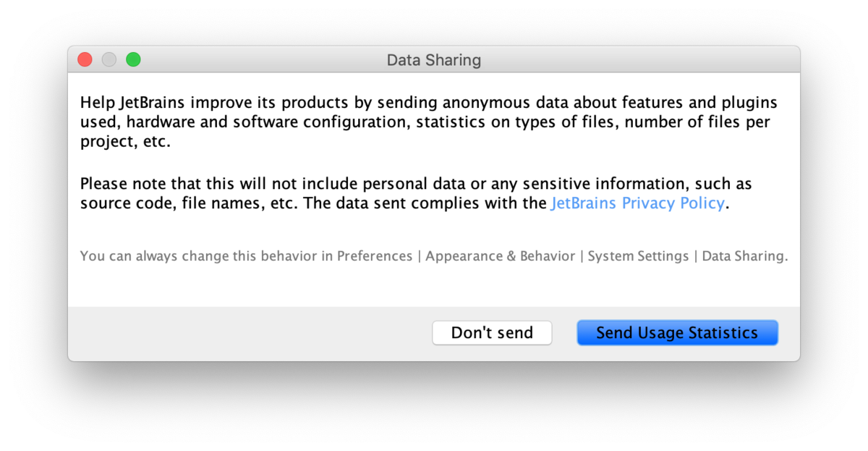868x451 pixels.
Task: Choose the Don't send button
Action: tap(492, 333)
